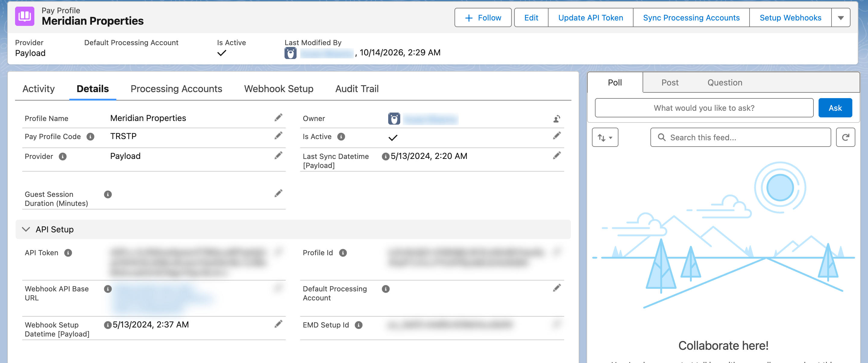Click the blue Ask button

(x=835, y=108)
